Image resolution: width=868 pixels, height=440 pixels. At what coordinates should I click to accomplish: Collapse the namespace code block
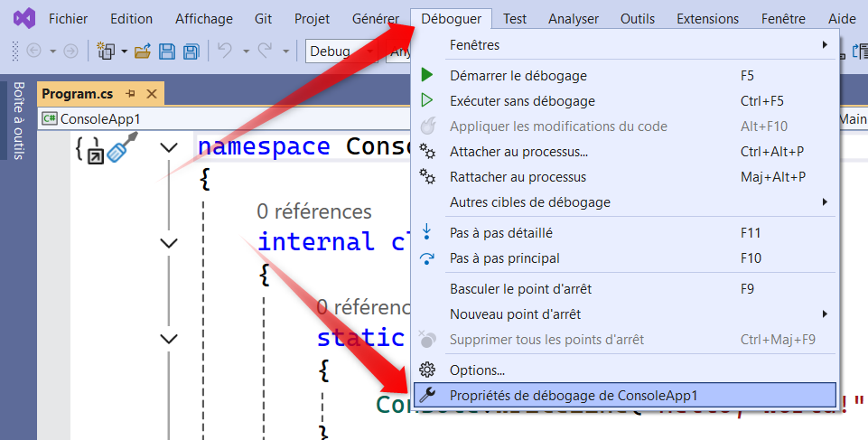168,147
